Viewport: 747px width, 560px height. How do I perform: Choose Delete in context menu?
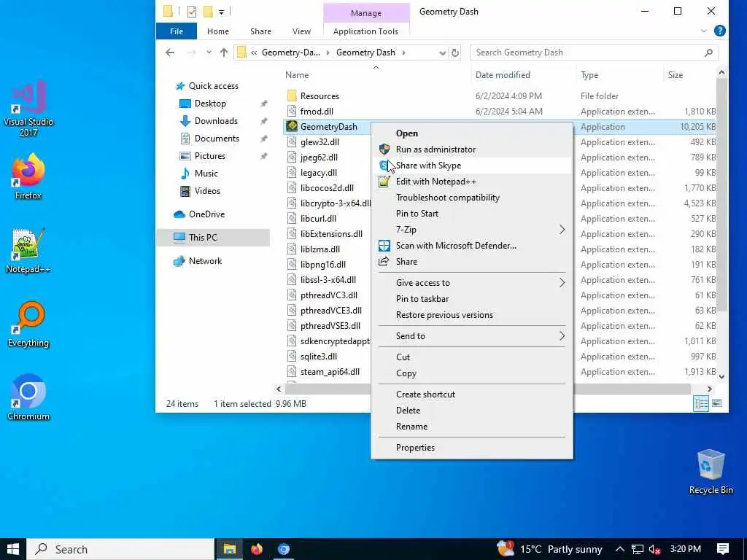click(472, 411)
